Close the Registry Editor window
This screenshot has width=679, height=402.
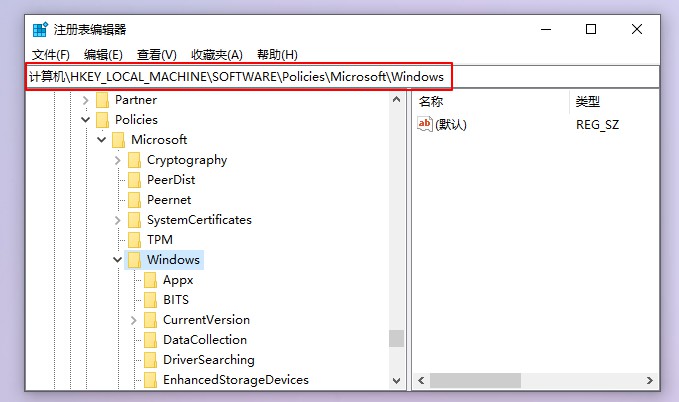pos(637,29)
